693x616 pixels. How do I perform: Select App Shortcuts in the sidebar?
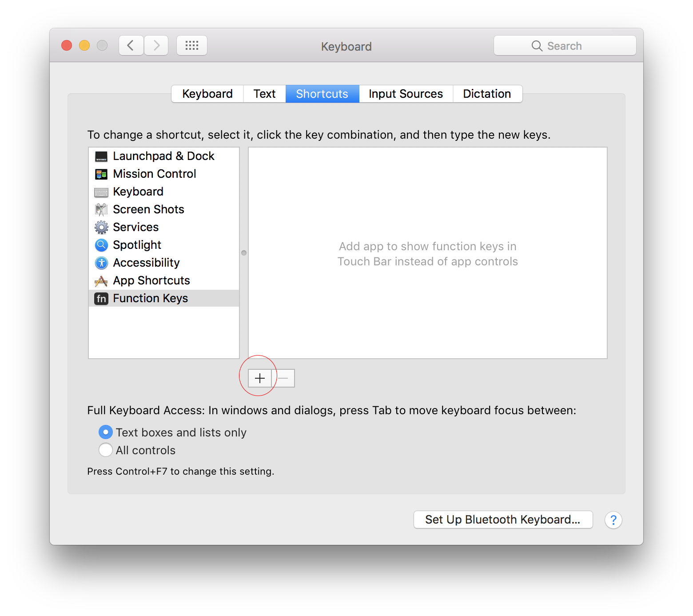click(151, 280)
